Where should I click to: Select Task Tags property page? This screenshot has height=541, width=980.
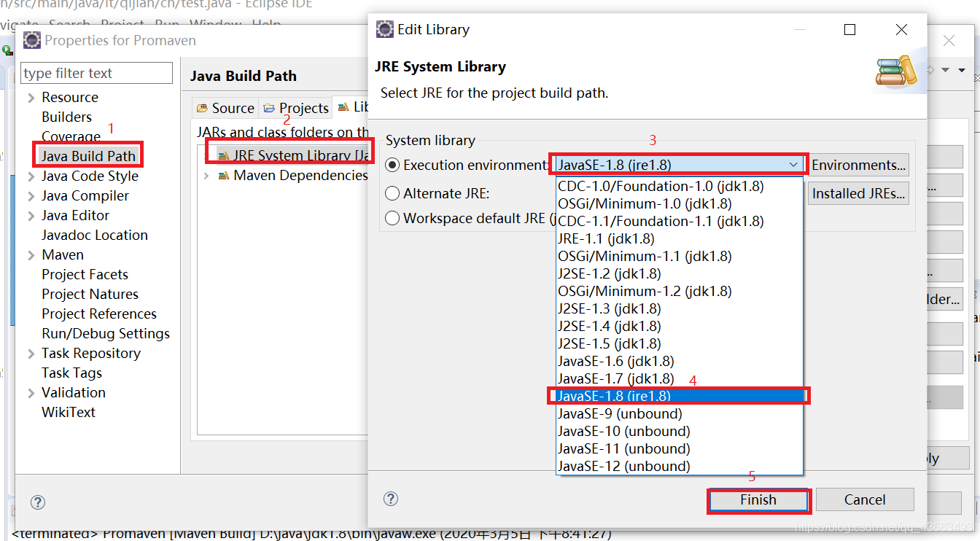72,373
